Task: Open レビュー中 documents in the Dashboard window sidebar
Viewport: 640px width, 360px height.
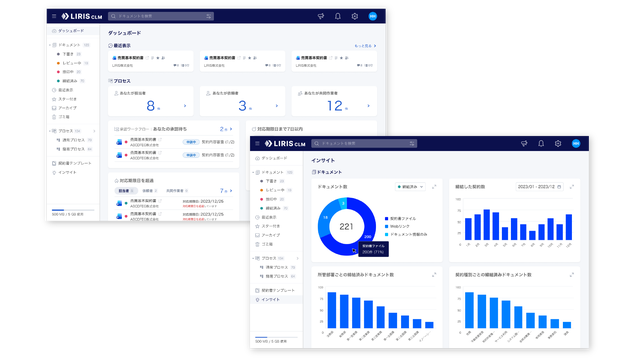Action: tap(71, 63)
